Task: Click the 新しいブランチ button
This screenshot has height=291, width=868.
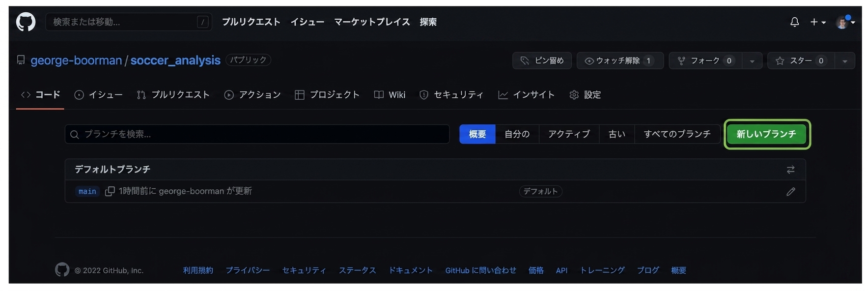Action: point(767,134)
